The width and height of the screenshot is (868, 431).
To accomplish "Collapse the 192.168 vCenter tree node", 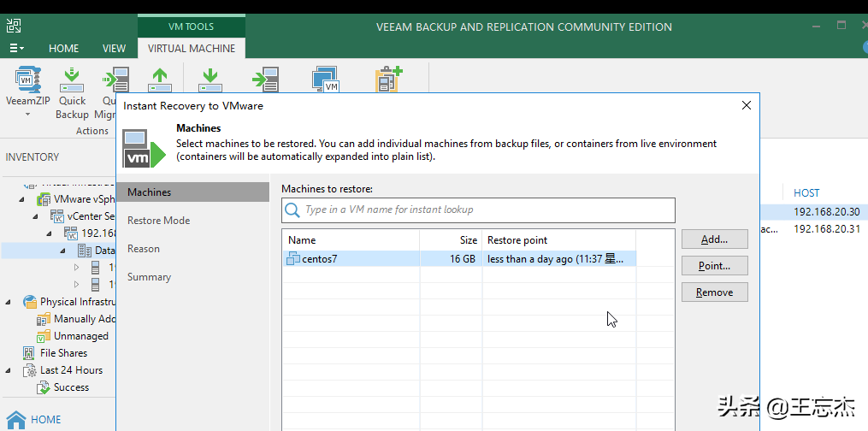I will tap(50, 233).
